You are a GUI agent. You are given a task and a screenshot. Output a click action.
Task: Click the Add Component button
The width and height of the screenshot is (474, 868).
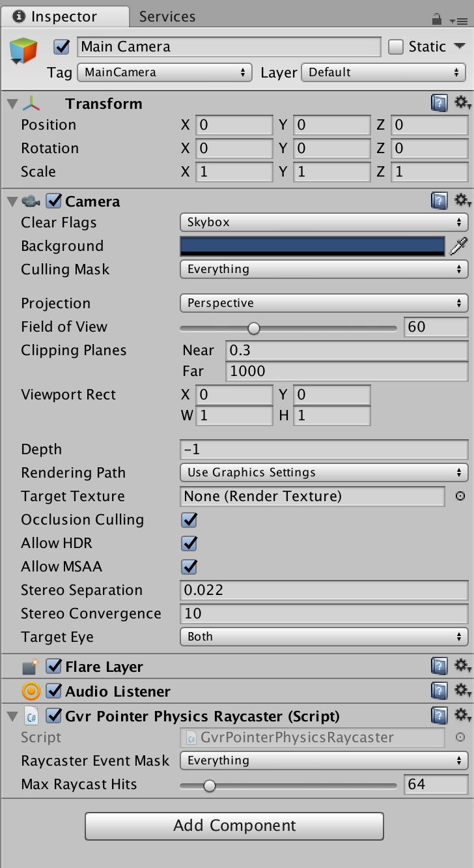point(234,826)
